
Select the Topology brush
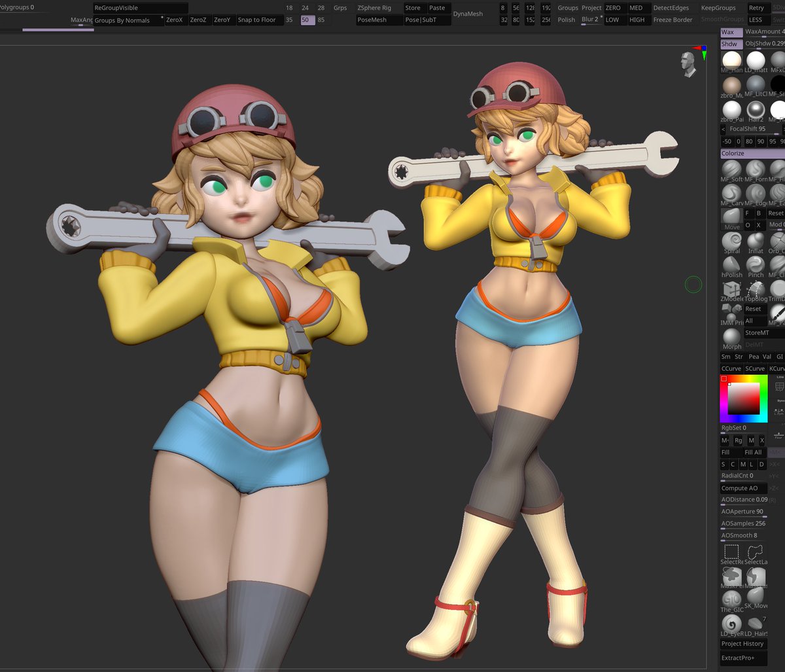(756, 291)
